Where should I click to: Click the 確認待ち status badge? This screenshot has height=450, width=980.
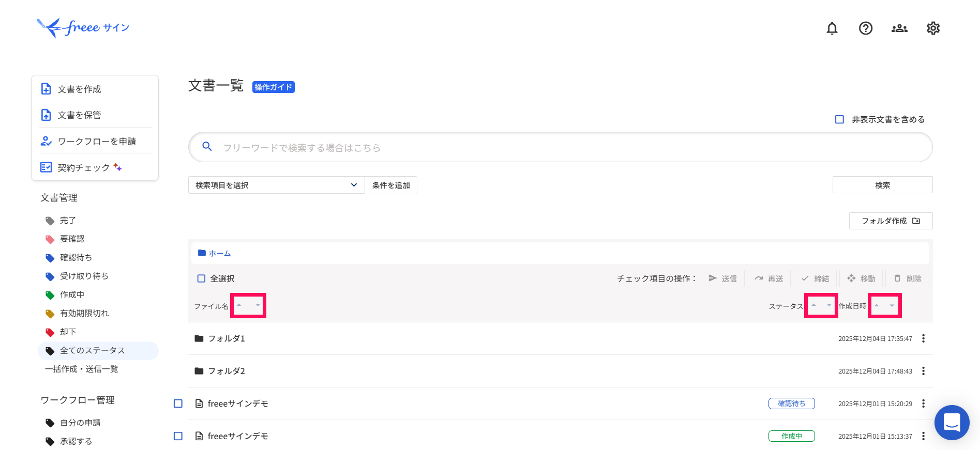pos(791,404)
